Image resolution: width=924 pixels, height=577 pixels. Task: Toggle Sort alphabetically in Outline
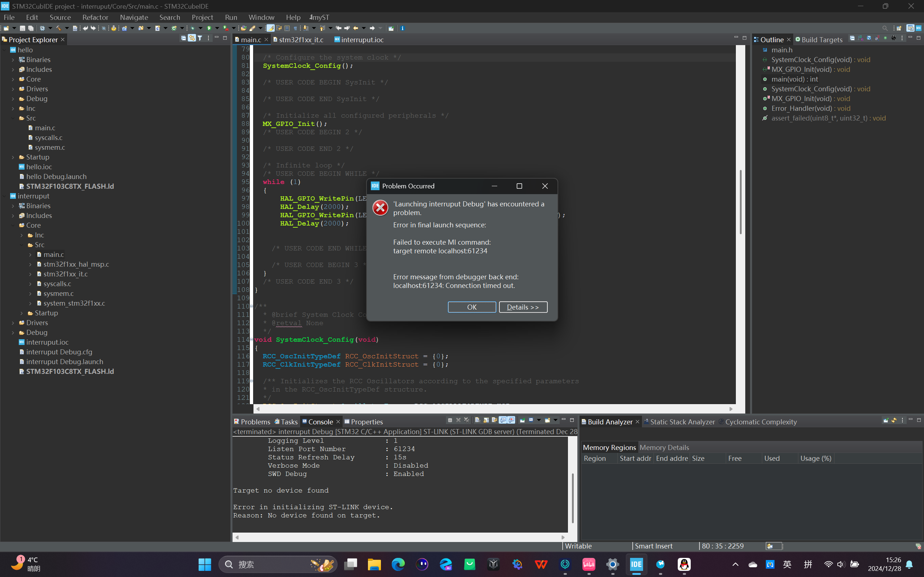pos(860,38)
